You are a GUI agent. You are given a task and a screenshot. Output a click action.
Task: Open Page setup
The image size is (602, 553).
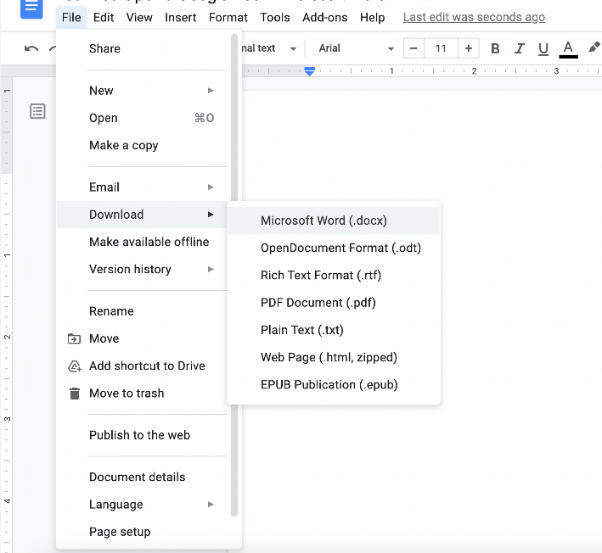tap(143, 532)
